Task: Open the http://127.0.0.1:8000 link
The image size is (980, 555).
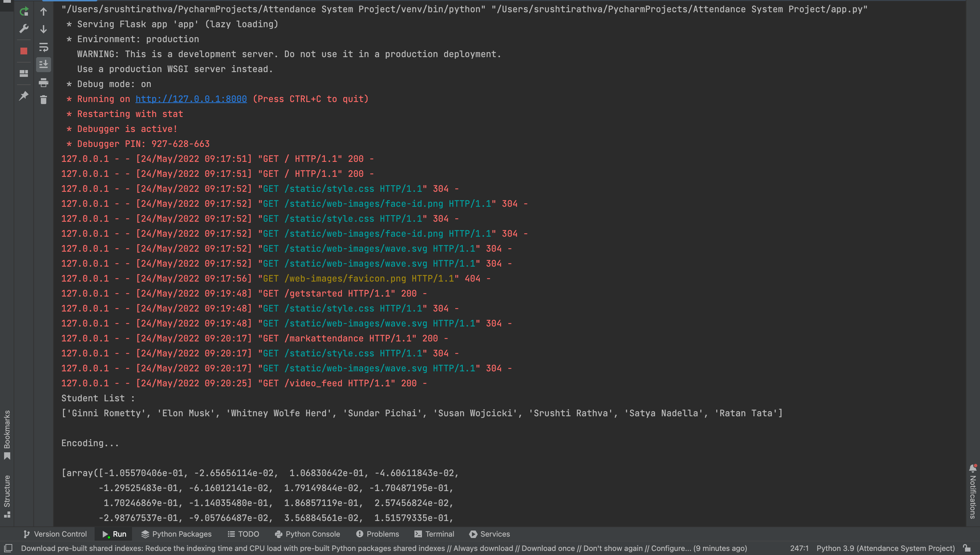Action: 191,99
